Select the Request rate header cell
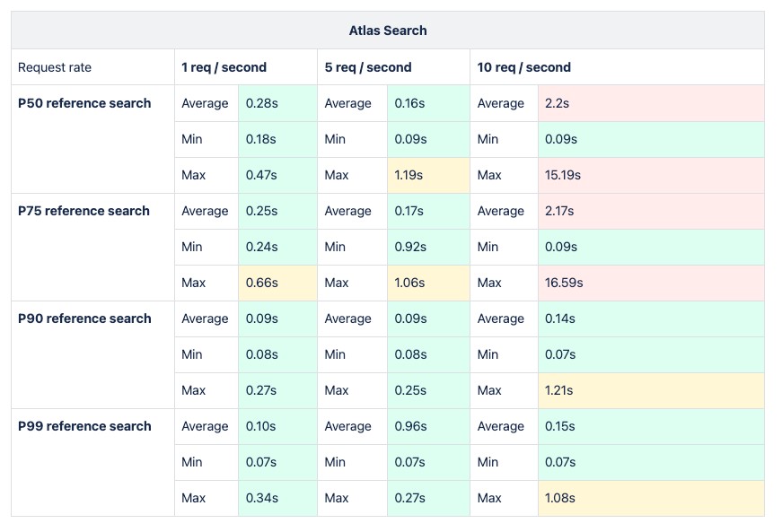 click(55, 67)
